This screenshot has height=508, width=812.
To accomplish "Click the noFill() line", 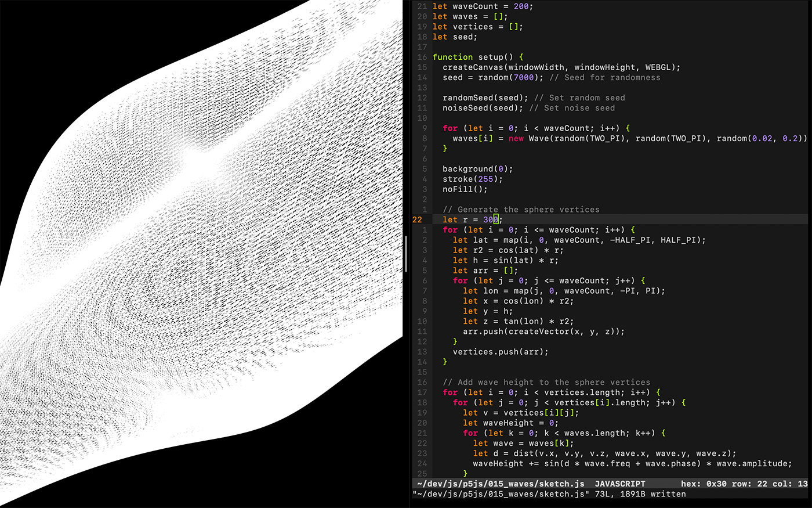I will (465, 189).
